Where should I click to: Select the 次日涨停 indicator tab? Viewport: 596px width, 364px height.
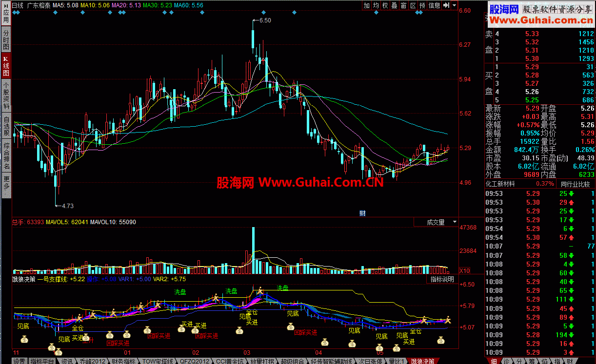pyautogui.click(x=370, y=361)
